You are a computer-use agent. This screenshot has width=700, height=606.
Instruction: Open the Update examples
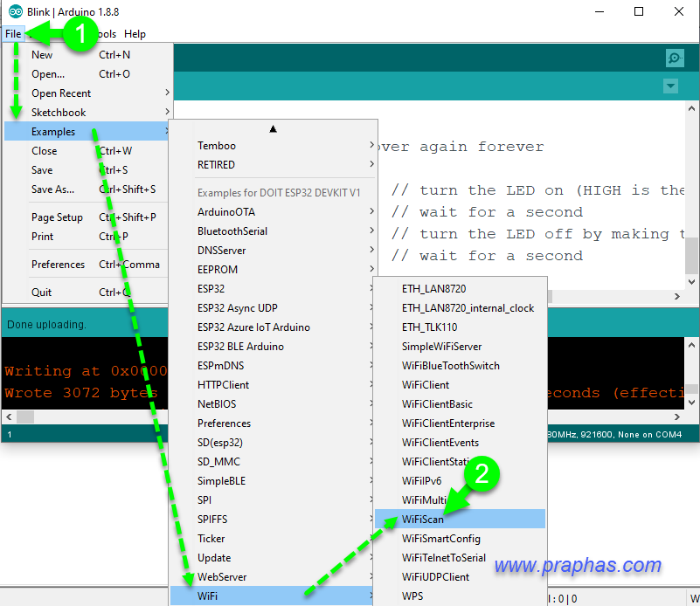272,557
